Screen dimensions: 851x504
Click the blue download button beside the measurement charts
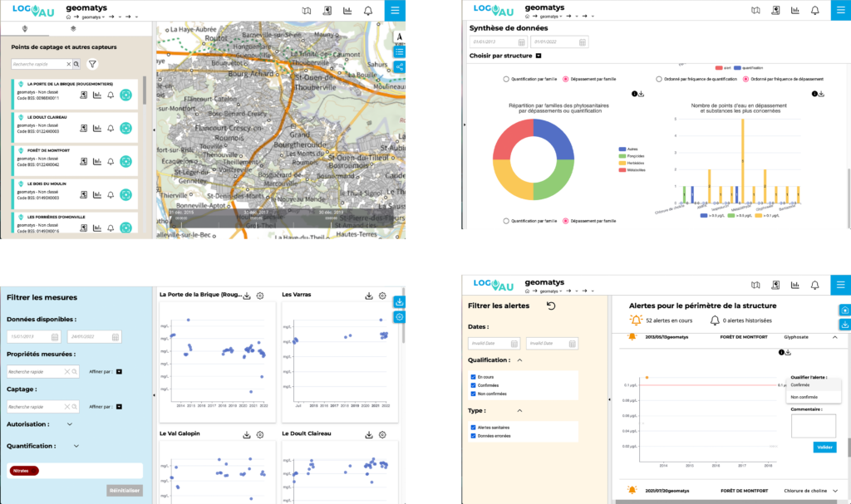[400, 302]
